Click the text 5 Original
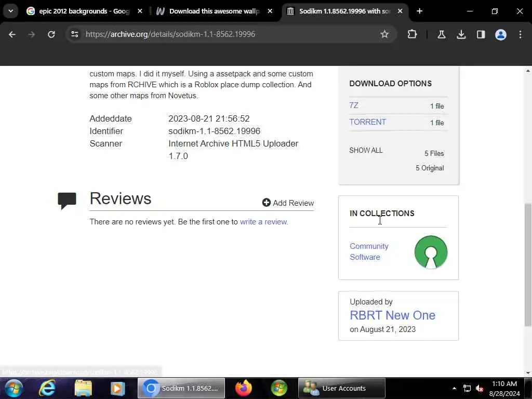The height and width of the screenshot is (399, 532). [x=430, y=168]
